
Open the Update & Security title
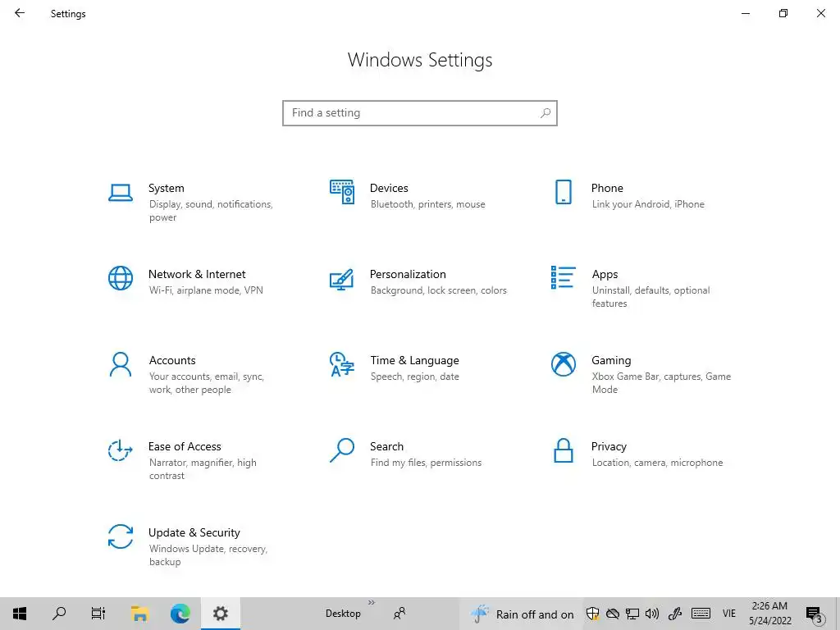pos(194,532)
